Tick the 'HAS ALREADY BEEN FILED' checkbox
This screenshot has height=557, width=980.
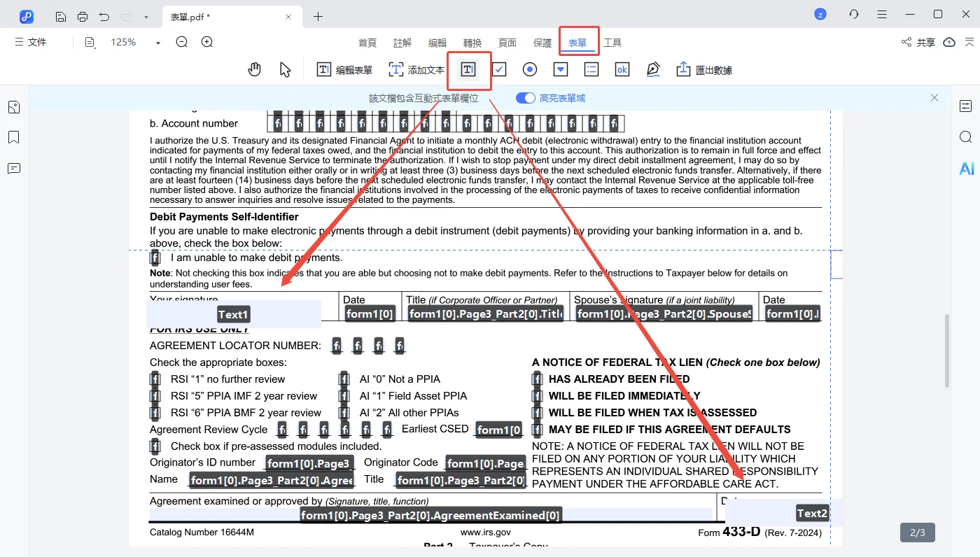pos(537,379)
